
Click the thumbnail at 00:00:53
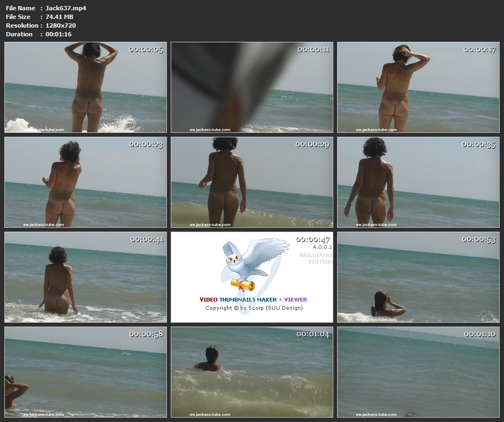[418, 277]
